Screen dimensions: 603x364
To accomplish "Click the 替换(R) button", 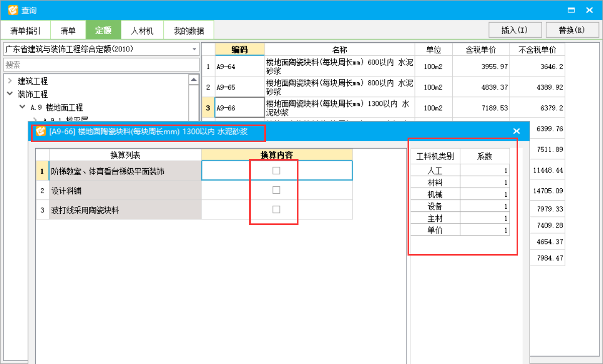I will (572, 30).
